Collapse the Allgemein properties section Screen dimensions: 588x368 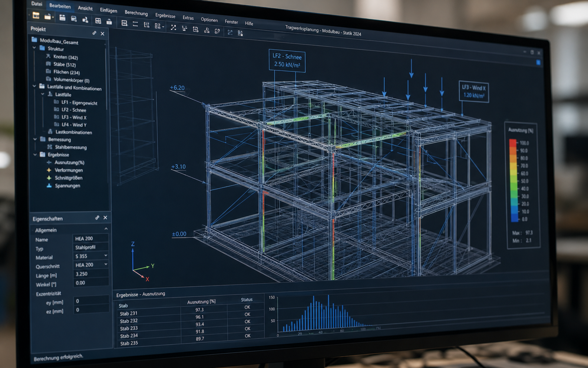(x=106, y=229)
